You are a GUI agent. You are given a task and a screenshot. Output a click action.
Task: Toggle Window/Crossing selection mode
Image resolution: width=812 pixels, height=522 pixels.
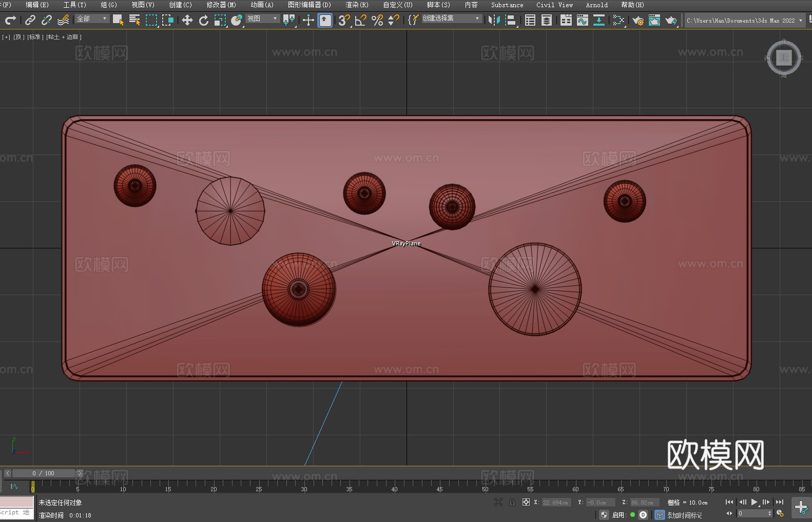click(x=167, y=20)
